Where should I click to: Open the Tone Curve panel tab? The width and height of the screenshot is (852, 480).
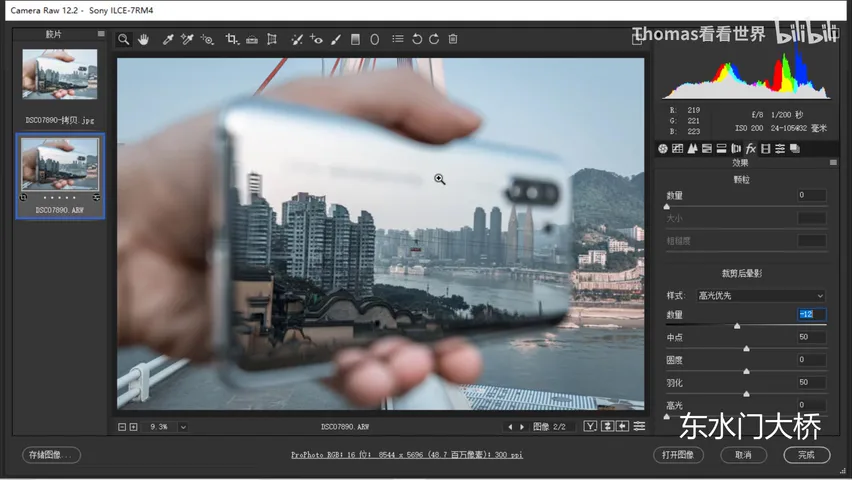tap(677, 148)
